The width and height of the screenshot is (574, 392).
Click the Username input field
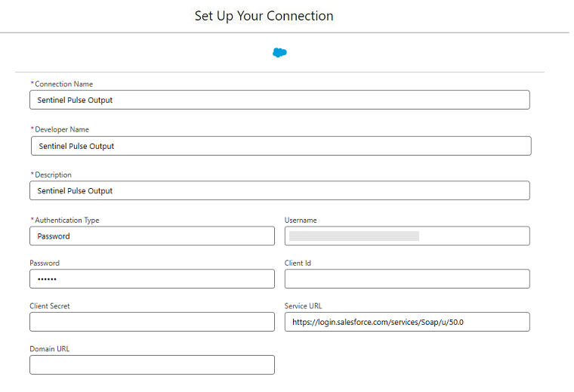[x=407, y=236]
